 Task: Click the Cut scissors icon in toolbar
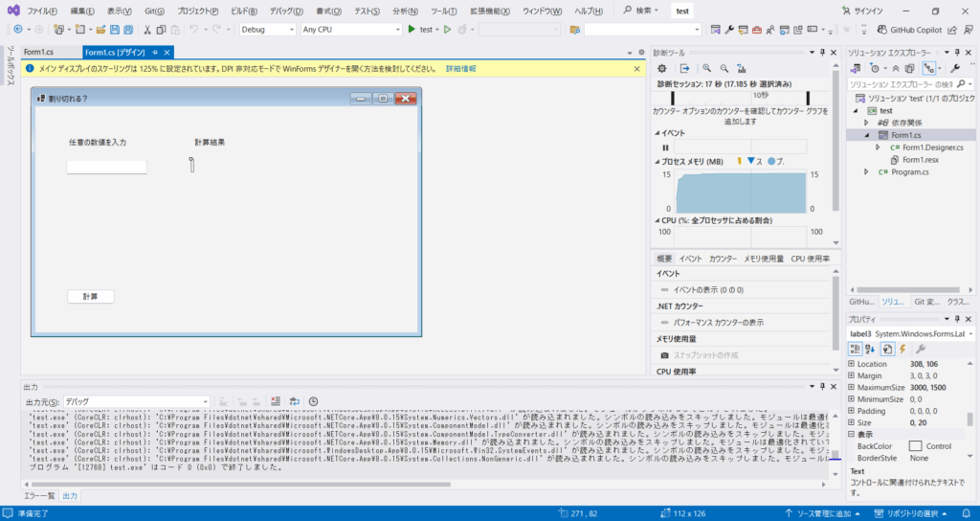147,30
